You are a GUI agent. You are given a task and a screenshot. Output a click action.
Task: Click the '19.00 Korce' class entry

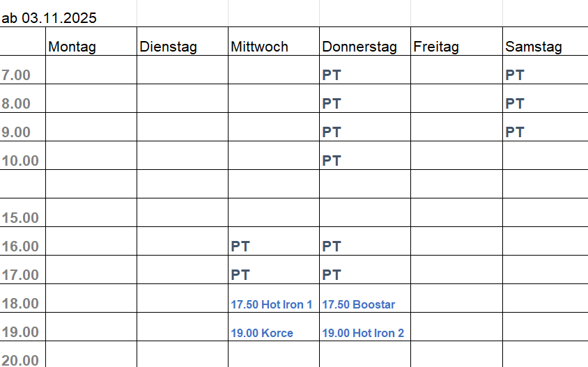tap(262, 333)
